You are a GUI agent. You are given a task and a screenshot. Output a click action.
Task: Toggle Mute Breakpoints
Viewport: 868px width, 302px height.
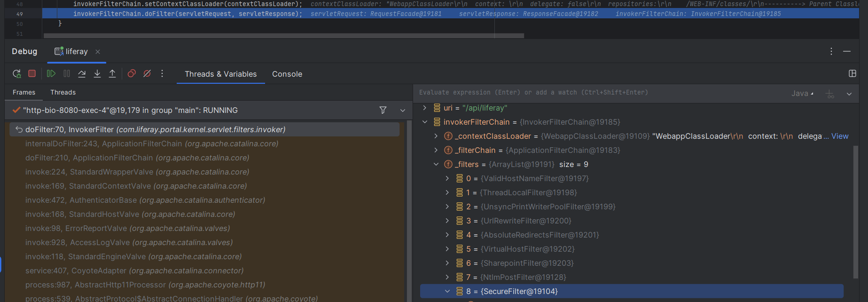click(147, 74)
